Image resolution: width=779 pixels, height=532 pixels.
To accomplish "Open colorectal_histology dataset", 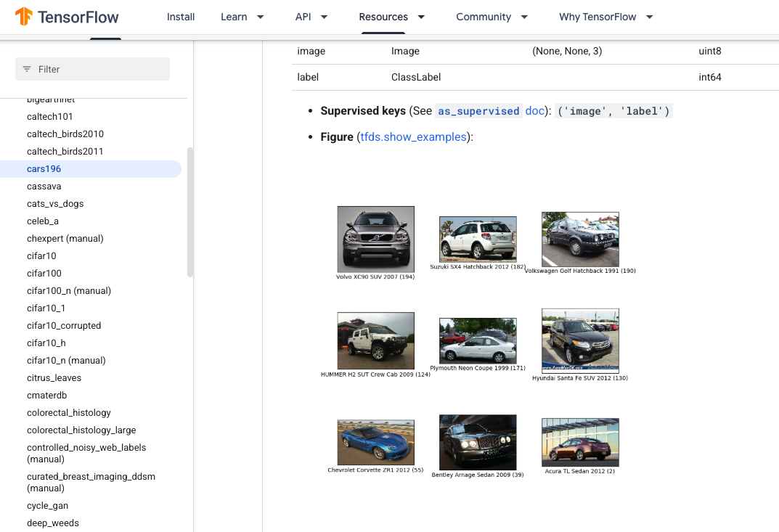I will [68, 412].
